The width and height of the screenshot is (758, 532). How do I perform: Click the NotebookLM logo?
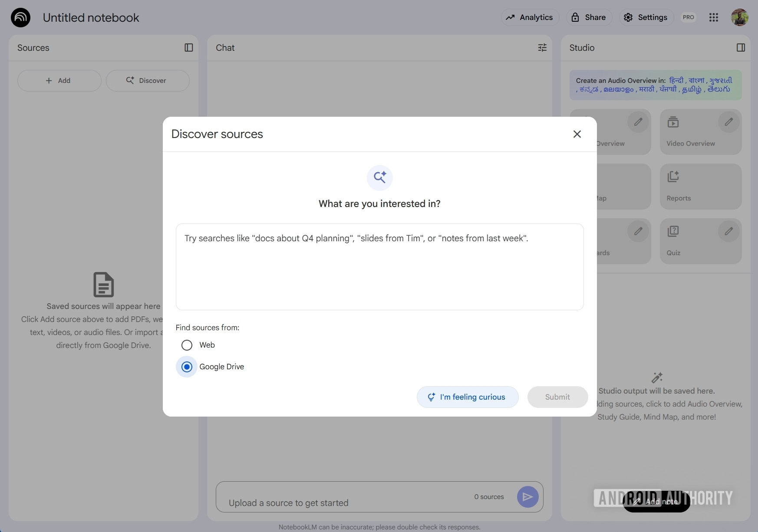point(20,17)
